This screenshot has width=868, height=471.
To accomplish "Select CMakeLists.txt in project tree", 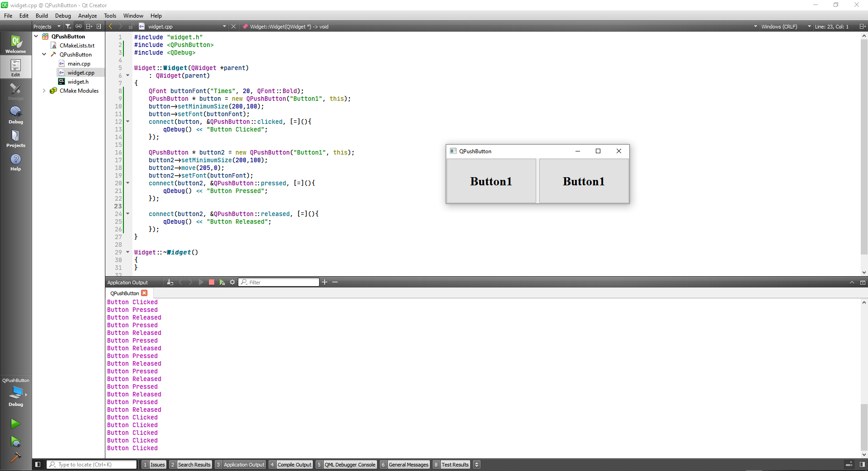I will [x=77, y=46].
